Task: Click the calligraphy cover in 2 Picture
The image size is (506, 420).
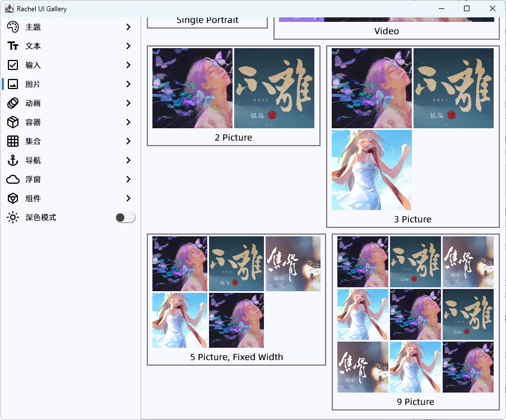Action: [275, 88]
